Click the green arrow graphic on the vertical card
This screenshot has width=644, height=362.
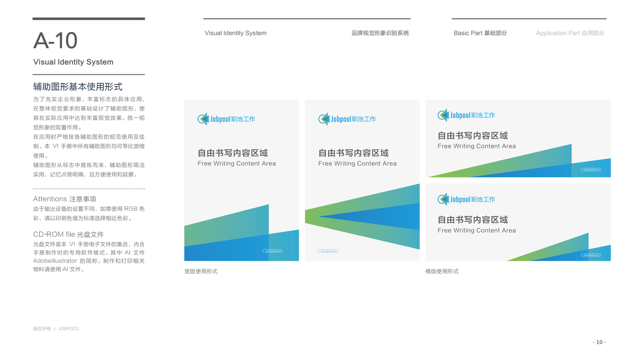pyautogui.click(x=362, y=216)
